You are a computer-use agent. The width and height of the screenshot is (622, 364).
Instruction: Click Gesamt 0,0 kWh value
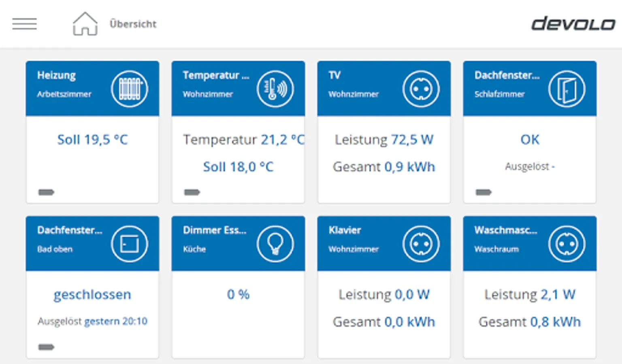pyautogui.click(x=384, y=322)
